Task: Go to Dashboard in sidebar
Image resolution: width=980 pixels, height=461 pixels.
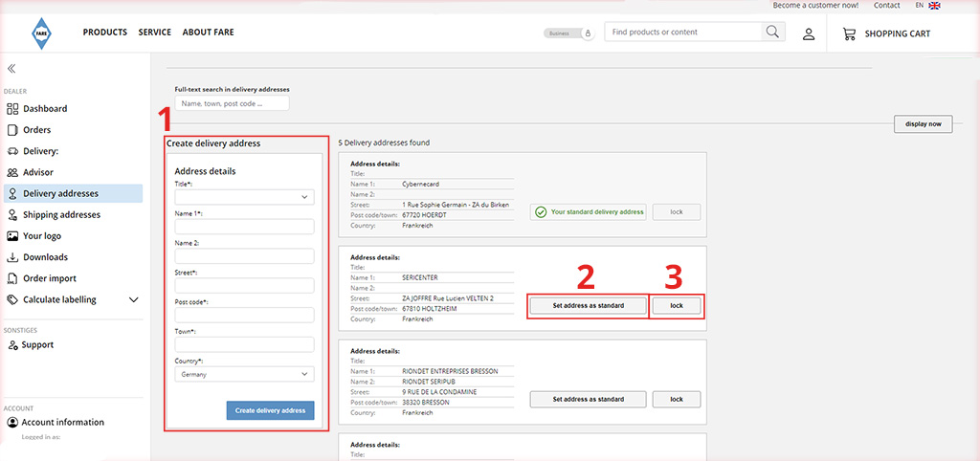Action: tap(45, 109)
